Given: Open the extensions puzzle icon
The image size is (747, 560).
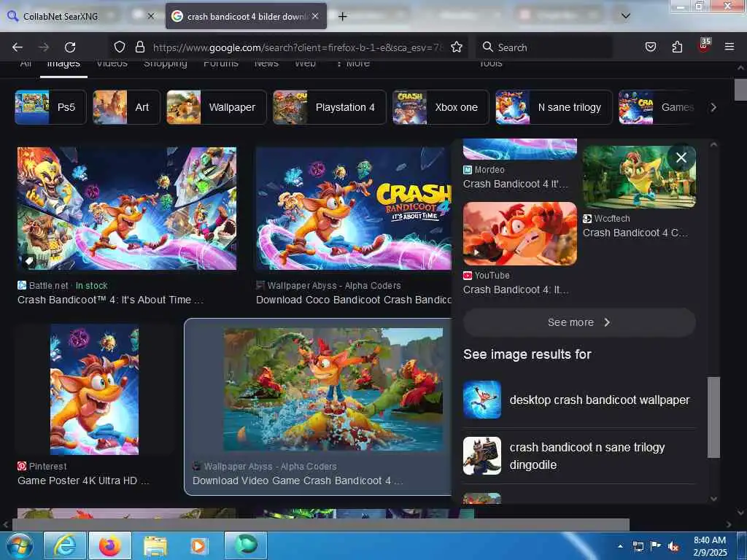Looking at the screenshot, I should click(677, 47).
